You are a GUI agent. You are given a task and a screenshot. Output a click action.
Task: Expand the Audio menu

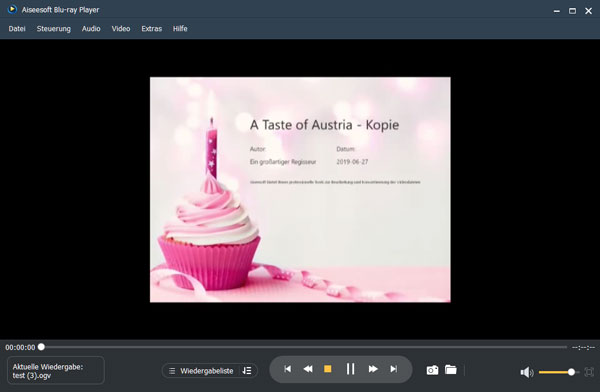point(91,29)
